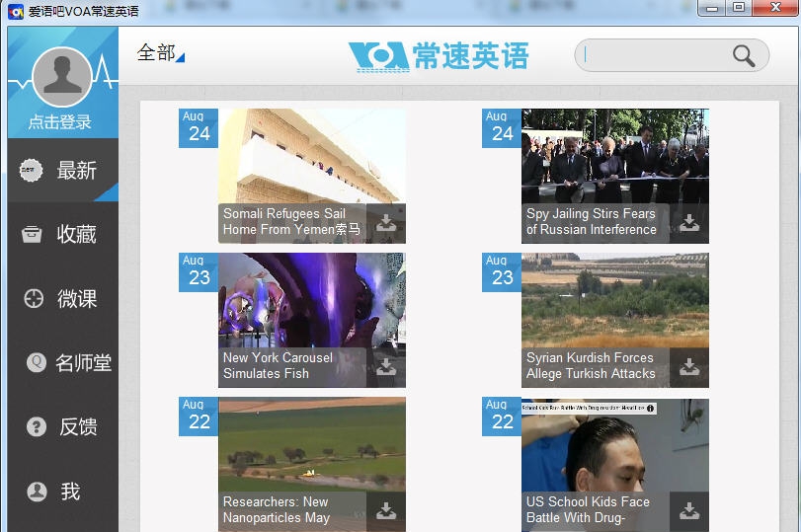Image resolution: width=801 pixels, height=532 pixels.
Task: Click Aug 23 badge on Syrian article
Action: (x=502, y=272)
